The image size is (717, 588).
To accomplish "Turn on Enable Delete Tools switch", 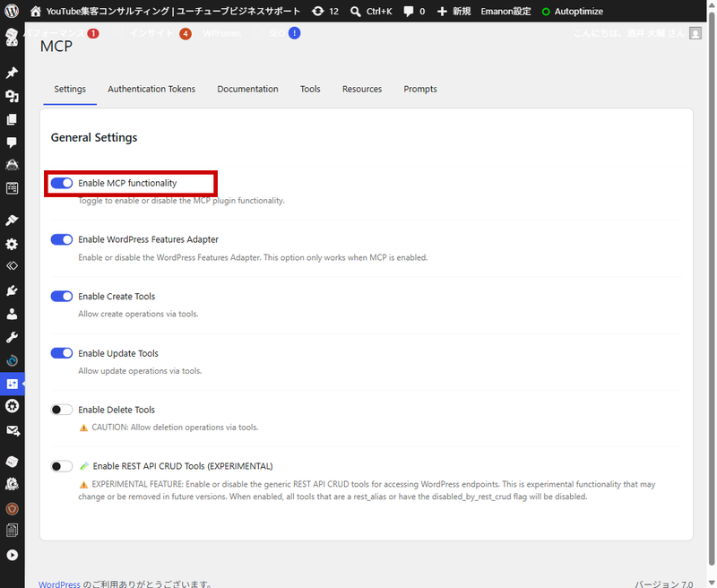I will (62, 410).
